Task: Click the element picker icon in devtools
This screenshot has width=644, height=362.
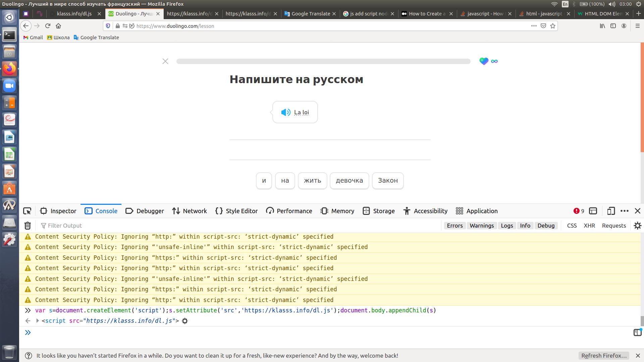Action: coord(27,211)
